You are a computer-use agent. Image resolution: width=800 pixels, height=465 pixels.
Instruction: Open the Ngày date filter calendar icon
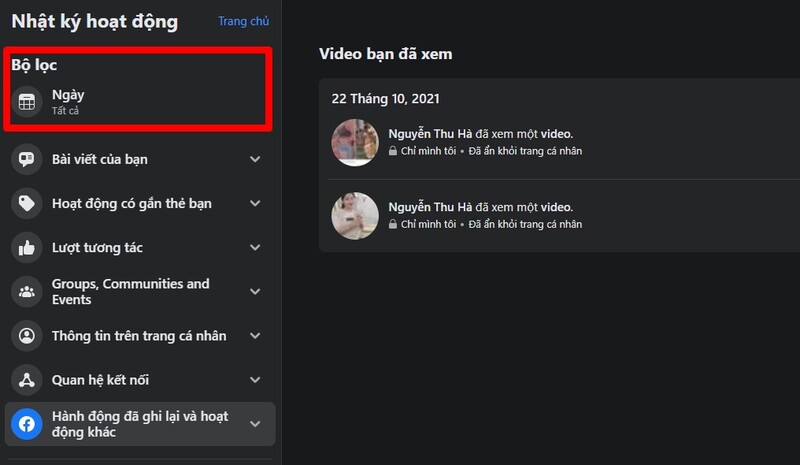click(x=27, y=102)
